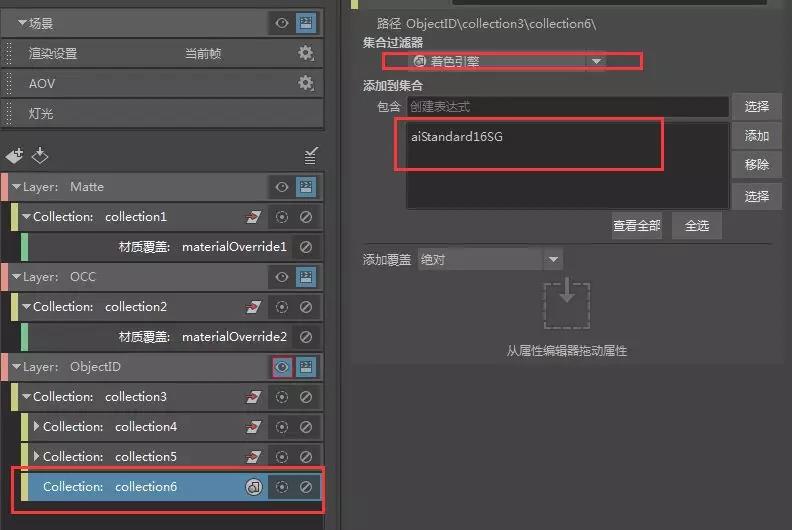Select the collection6 row
Image resolution: width=792 pixels, height=530 pixels.
point(171,487)
